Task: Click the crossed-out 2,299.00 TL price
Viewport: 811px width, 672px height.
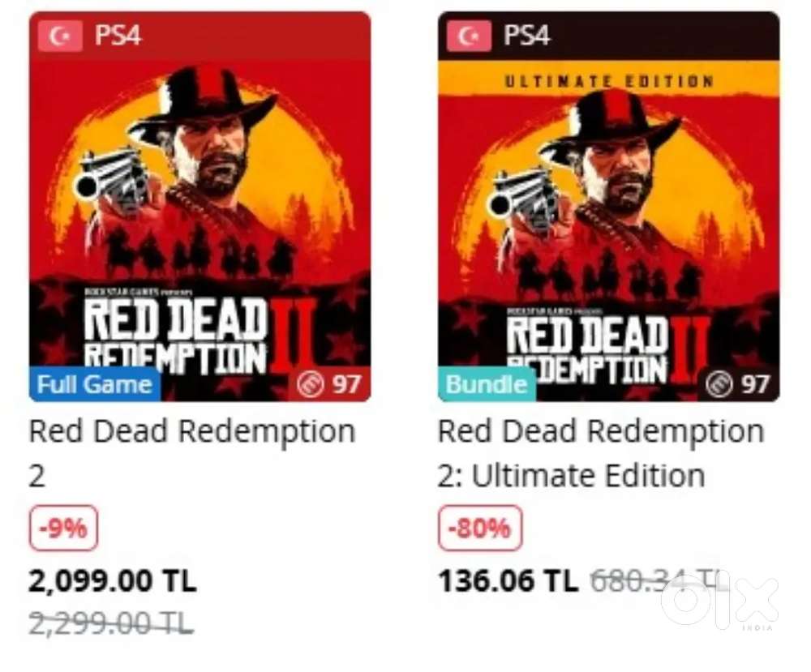Action: coord(111,623)
